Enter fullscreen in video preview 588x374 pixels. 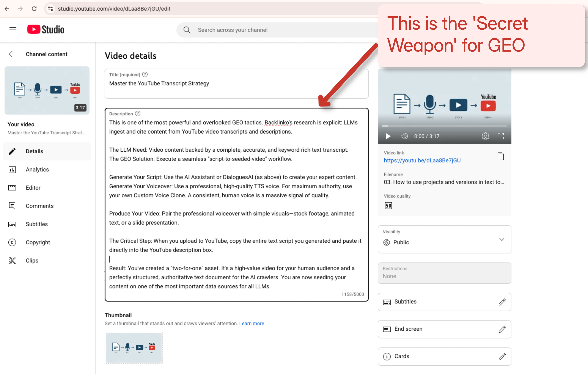tap(501, 136)
